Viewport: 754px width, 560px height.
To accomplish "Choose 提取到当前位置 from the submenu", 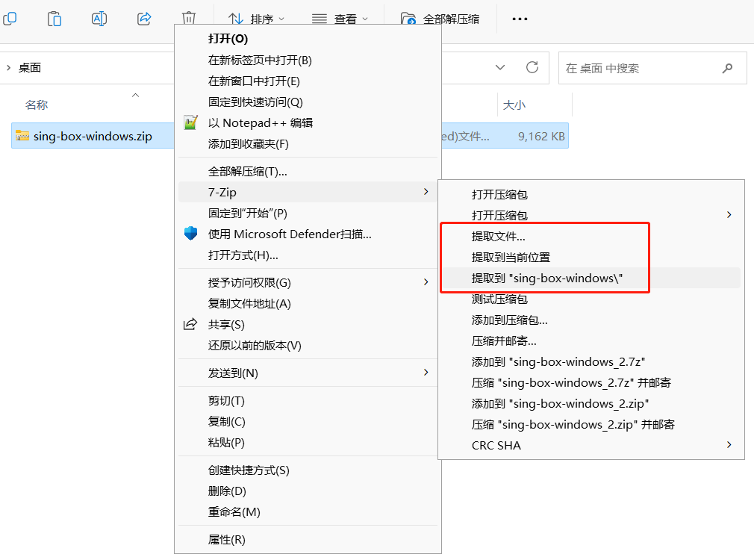I will 511,257.
